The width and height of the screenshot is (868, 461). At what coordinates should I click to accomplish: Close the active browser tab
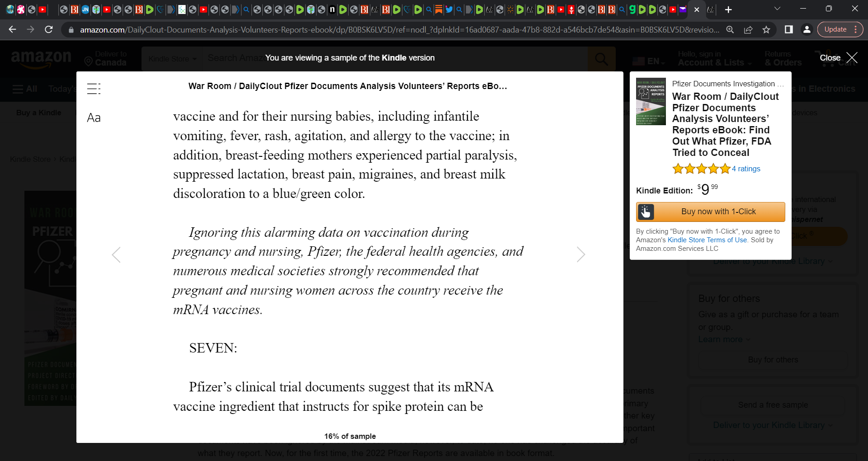click(x=697, y=9)
